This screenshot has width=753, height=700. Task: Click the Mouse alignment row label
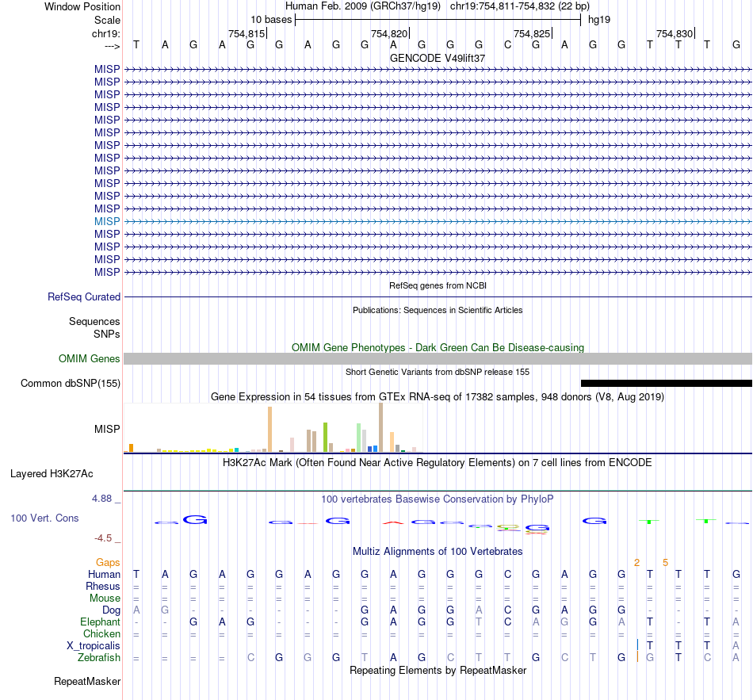[105, 599]
